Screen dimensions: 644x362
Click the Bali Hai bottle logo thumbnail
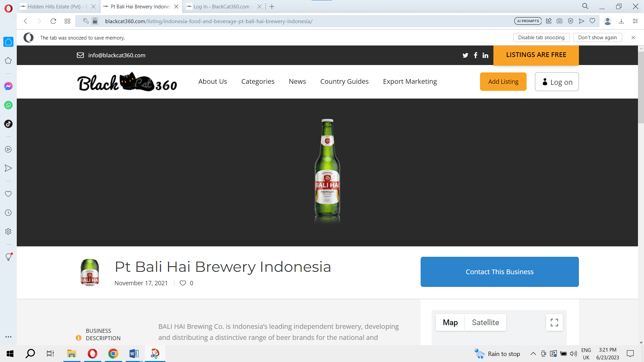pos(90,272)
